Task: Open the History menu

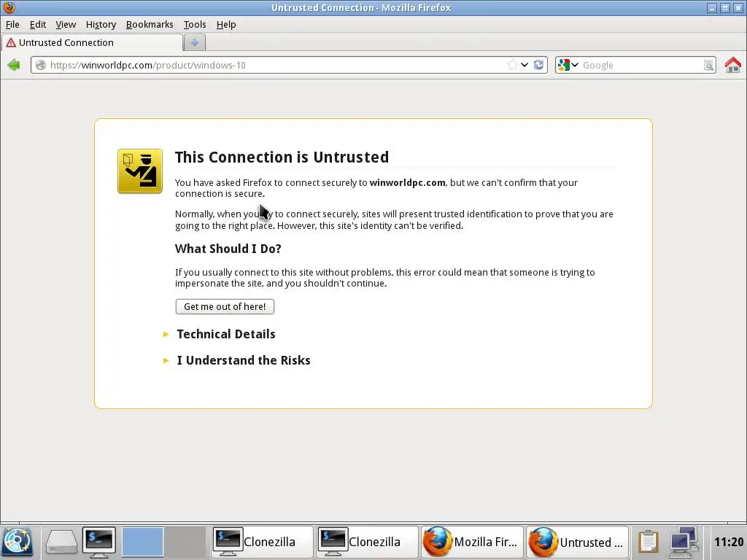Action: coord(101,24)
